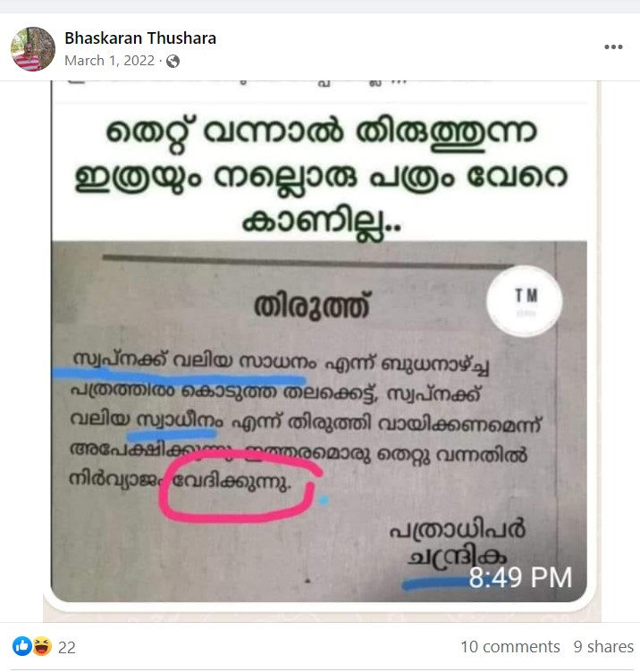Click the small blue dot beside pink circle

pyautogui.click(x=324, y=500)
